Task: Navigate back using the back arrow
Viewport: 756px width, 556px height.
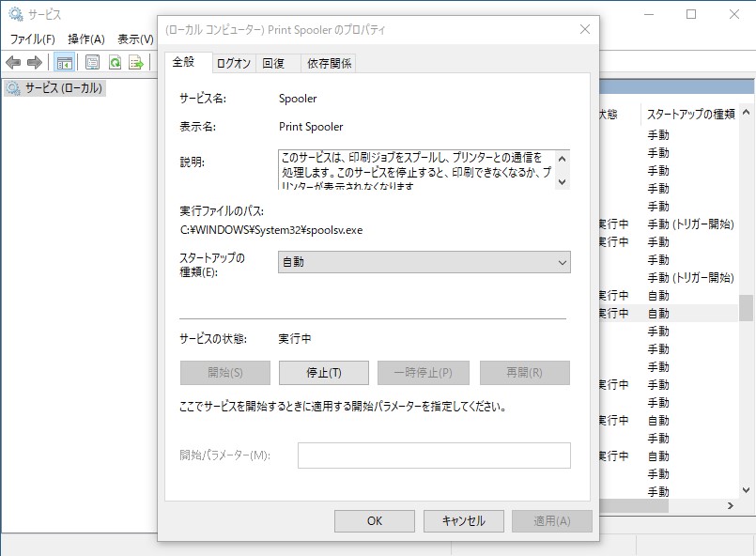Action: tap(13, 62)
